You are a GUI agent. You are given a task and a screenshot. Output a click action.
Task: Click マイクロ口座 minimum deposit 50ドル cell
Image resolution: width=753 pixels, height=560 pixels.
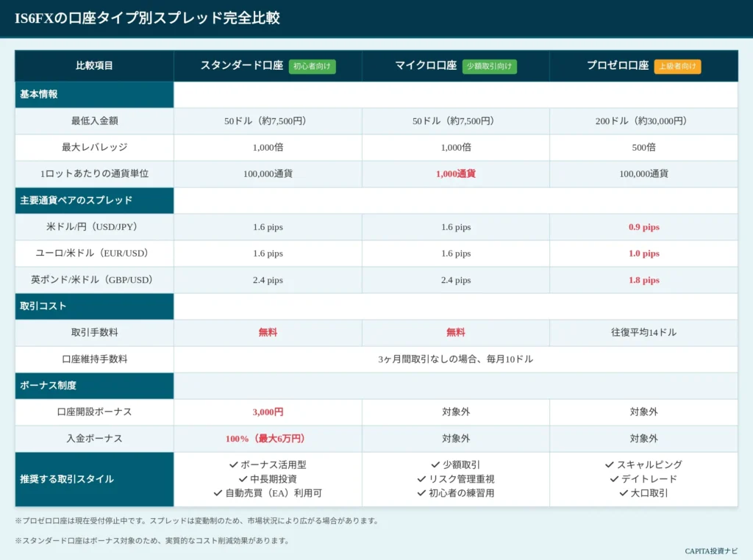456,121
